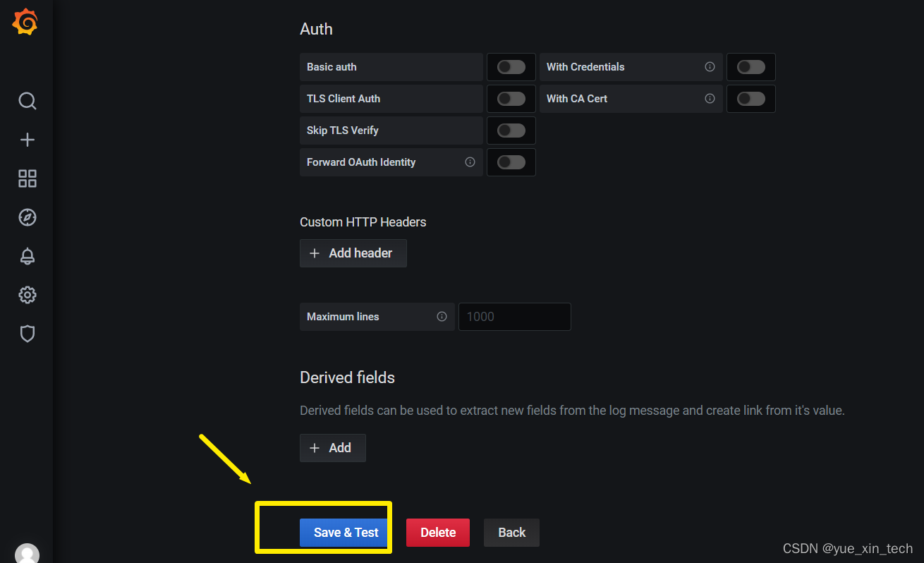
Task: Click the With Credentials label
Action: tap(585, 67)
